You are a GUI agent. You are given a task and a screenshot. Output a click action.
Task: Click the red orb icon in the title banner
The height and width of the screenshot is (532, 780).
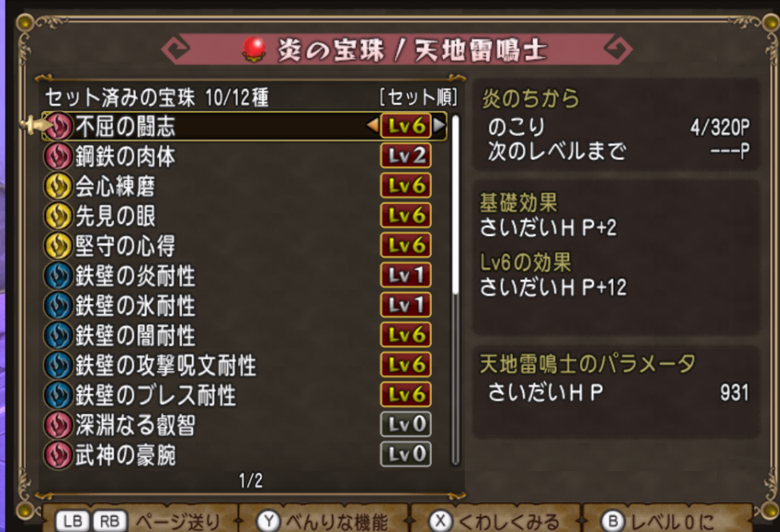(254, 50)
